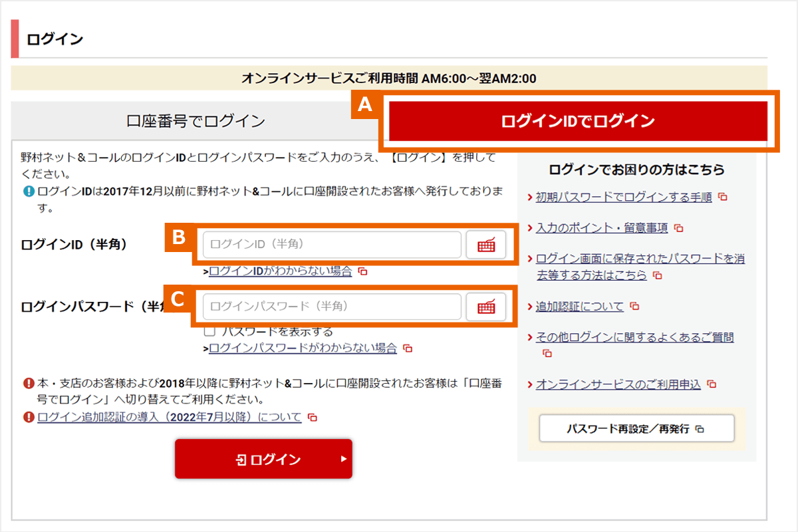Open その他ログインに関するよくあるご質問 link
The width and height of the screenshot is (798, 532).
coord(635,337)
